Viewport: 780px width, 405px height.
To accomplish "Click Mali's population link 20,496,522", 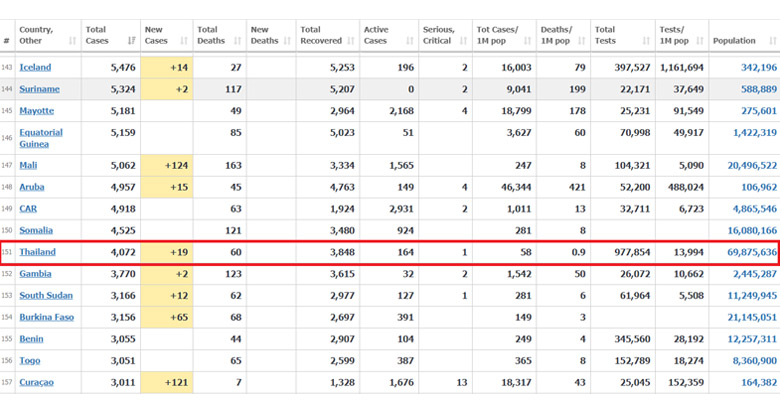I will [744, 166].
